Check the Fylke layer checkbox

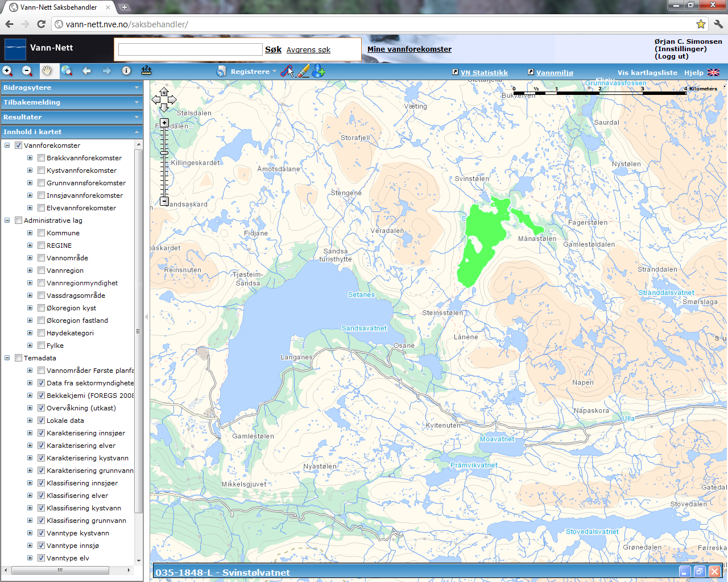tap(41, 346)
